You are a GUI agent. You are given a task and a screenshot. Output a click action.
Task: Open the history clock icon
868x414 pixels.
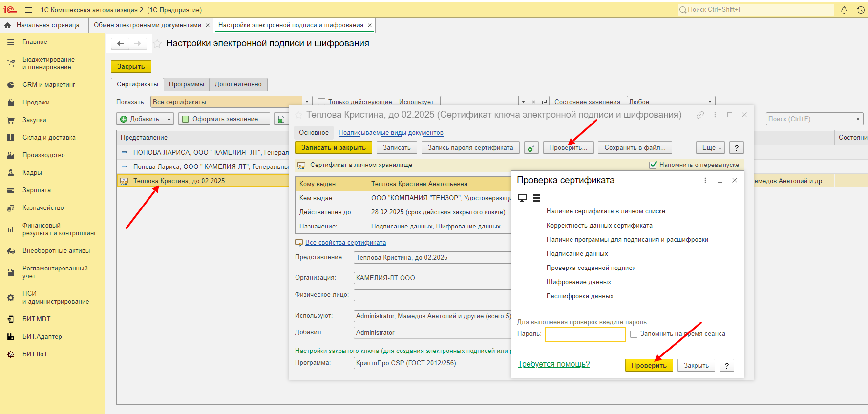point(860,10)
